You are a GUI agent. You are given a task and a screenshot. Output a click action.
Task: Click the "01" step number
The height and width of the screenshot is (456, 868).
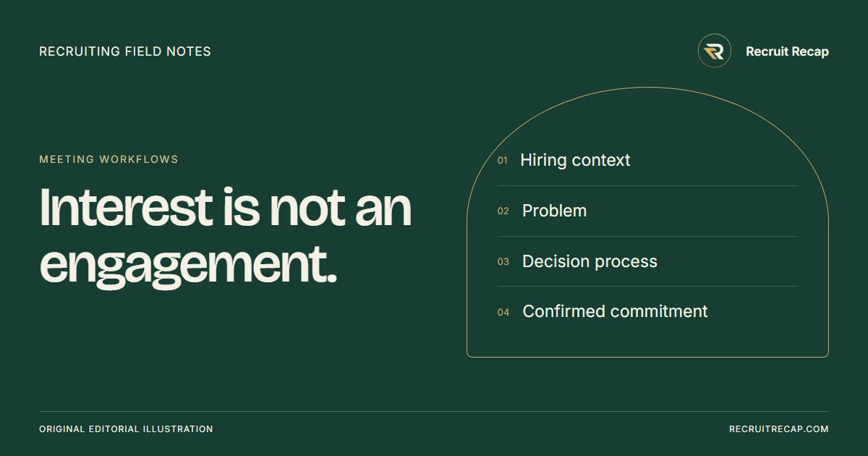[503, 161]
